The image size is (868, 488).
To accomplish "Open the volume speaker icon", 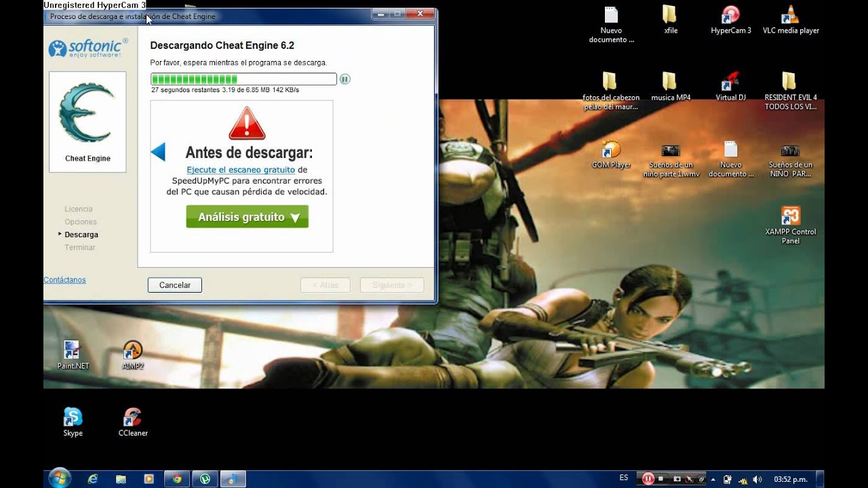I will (757, 479).
